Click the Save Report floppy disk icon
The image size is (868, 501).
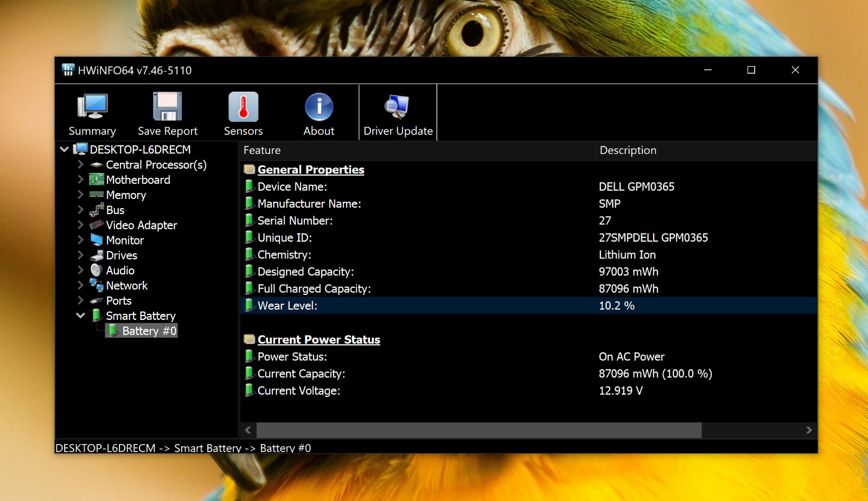[x=168, y=107]
